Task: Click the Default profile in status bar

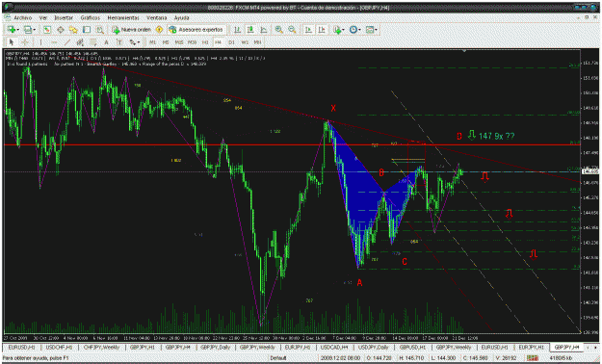Action: tap(278, 358)
